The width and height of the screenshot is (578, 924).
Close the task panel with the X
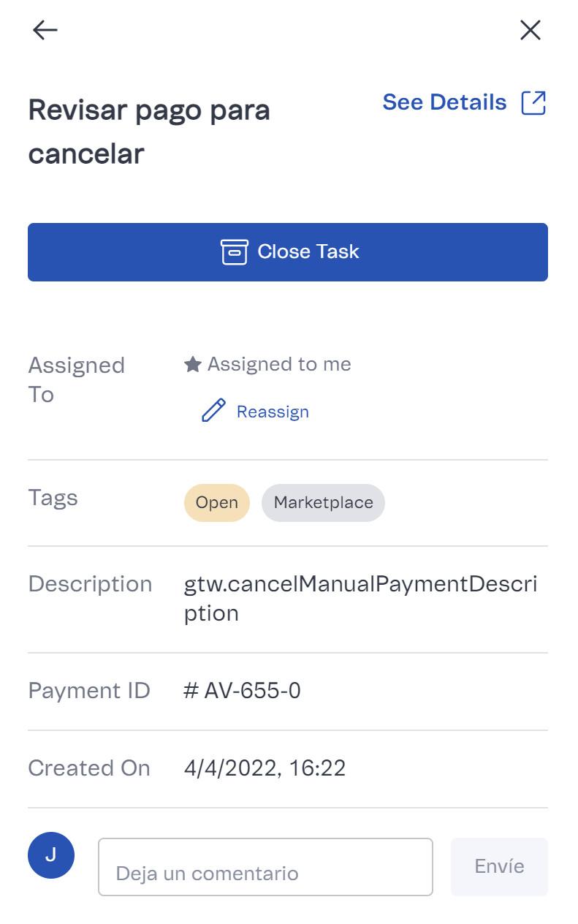coord(530,30)
